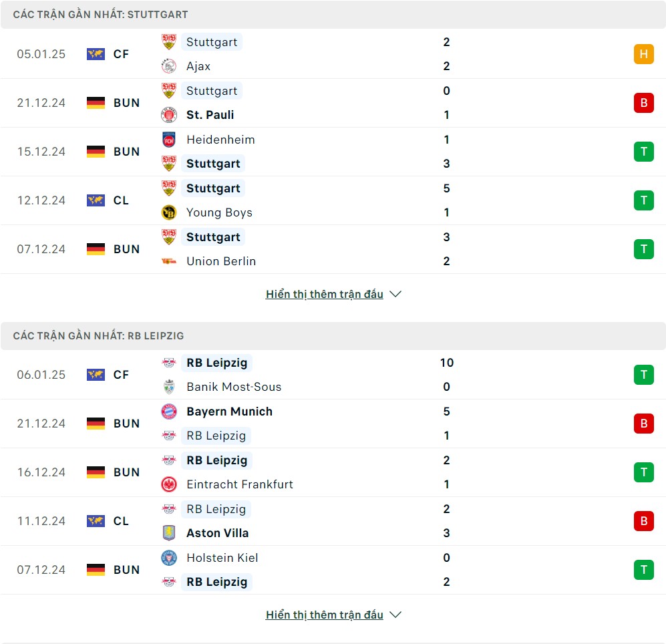Click the Union Berlin club logo

[x=168, y=261]
